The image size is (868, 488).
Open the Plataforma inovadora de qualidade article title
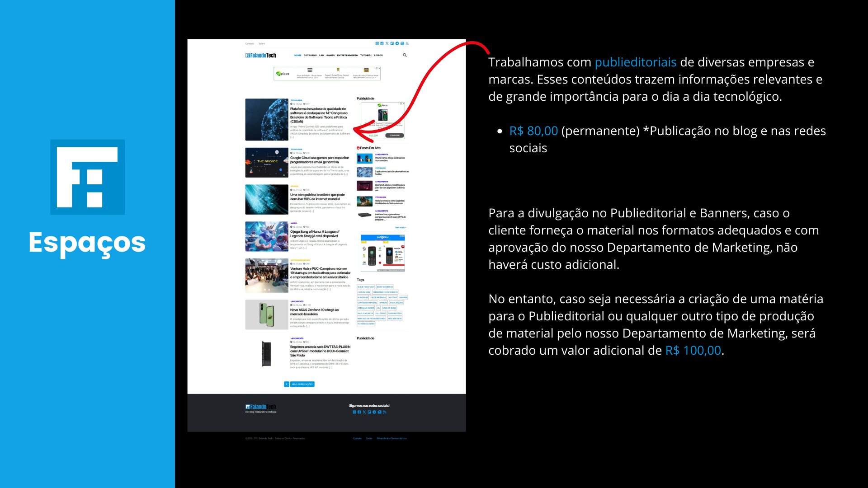tap(320, 115)
